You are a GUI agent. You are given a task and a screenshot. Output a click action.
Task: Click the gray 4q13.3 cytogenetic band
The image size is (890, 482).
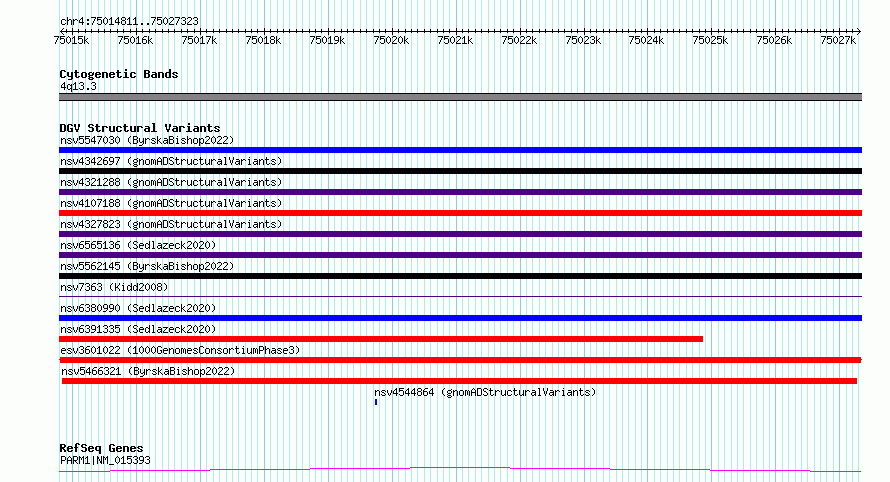click(460, 98)
